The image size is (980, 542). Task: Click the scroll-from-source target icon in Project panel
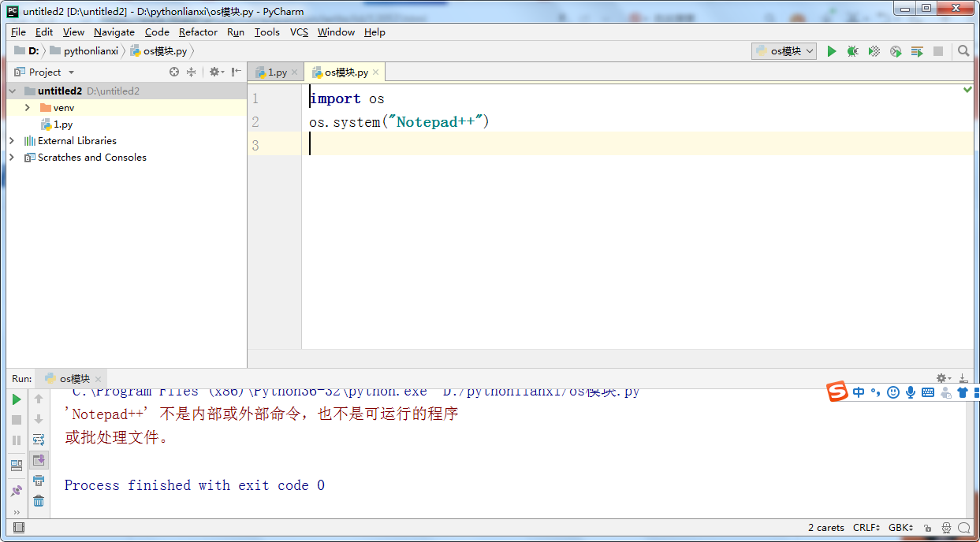click(x=174, y=72)
